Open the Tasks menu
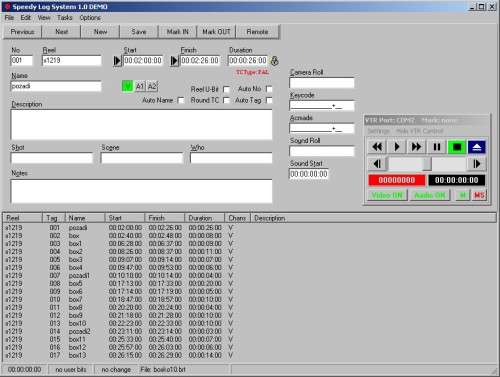500x377 pixels. click(x=65, y=18)
